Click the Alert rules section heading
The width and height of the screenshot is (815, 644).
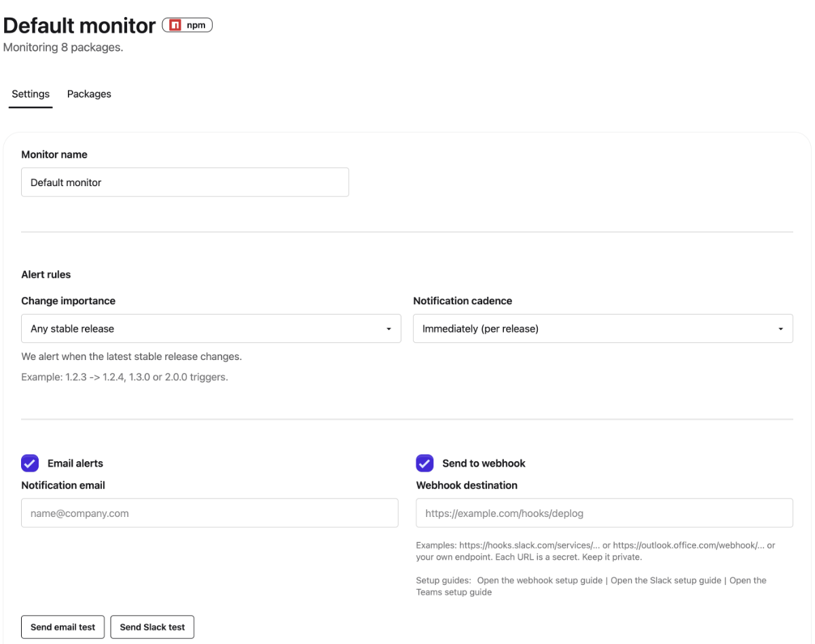(x=46, y=274)
